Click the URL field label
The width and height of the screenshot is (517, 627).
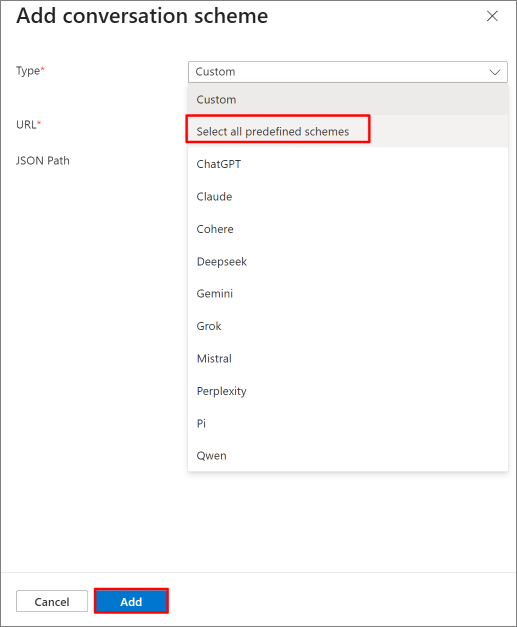(28, 125)
